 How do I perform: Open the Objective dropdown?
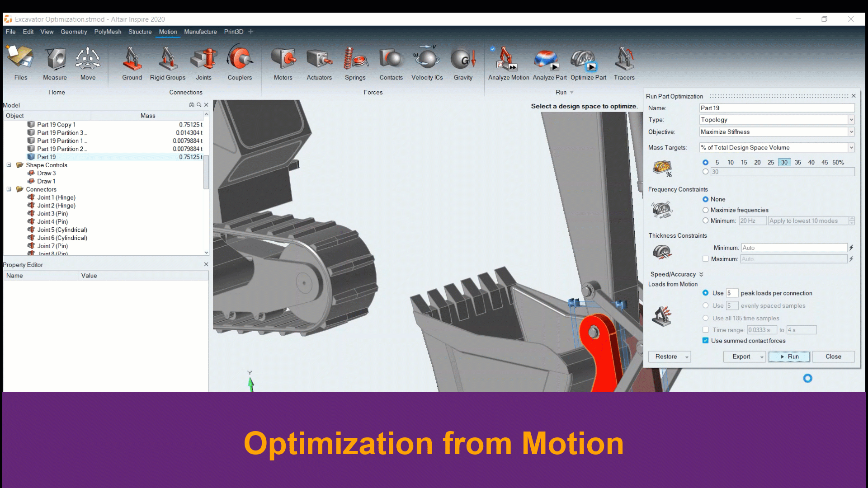[x=851, y=132]
